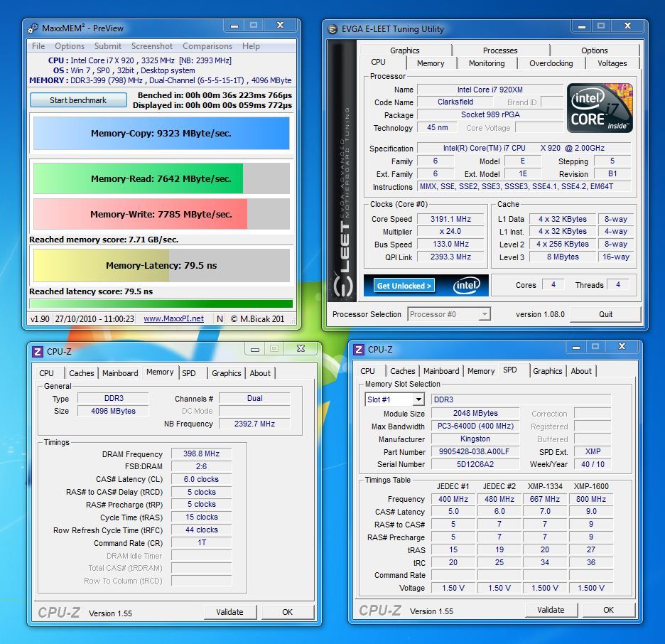Click the DRAM Frequency 398.8 MHz field
This screenshot has width=665, height=644.
[x=202, y=454]
